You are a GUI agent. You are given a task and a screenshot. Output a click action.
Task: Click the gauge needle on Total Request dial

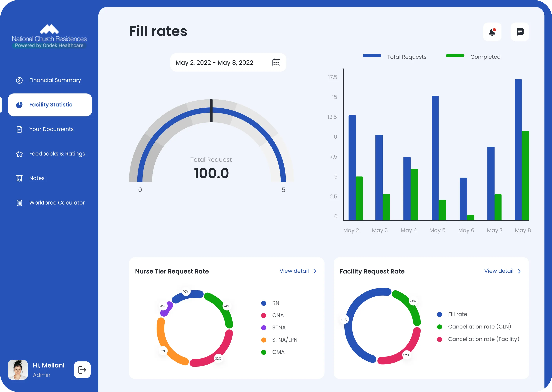click(211, 111)
